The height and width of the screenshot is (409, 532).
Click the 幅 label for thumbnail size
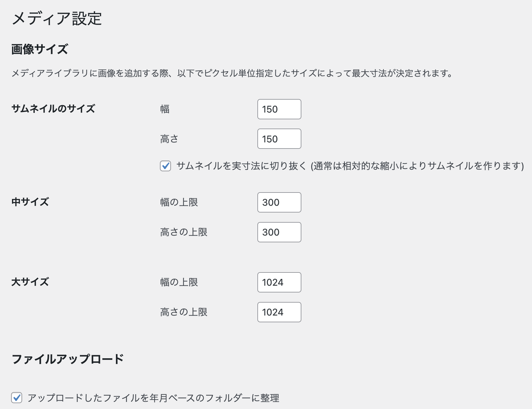165,109
